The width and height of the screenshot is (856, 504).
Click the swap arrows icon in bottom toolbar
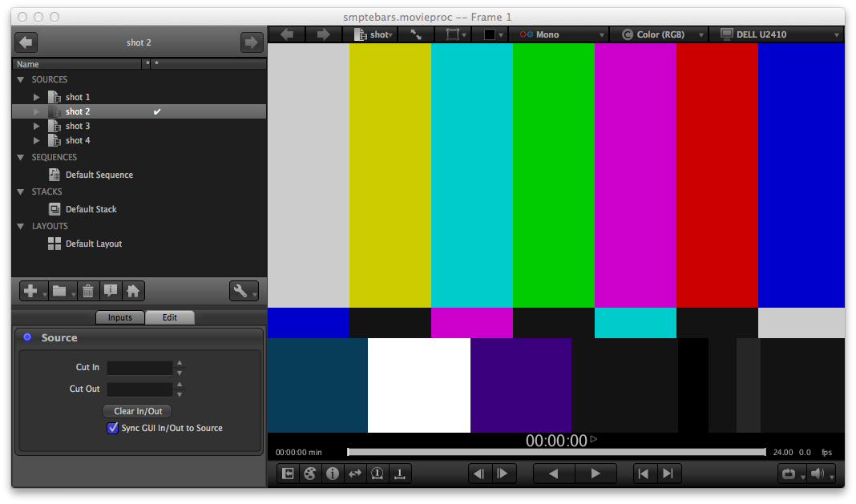pyautogui.click(x=355, y=474)
